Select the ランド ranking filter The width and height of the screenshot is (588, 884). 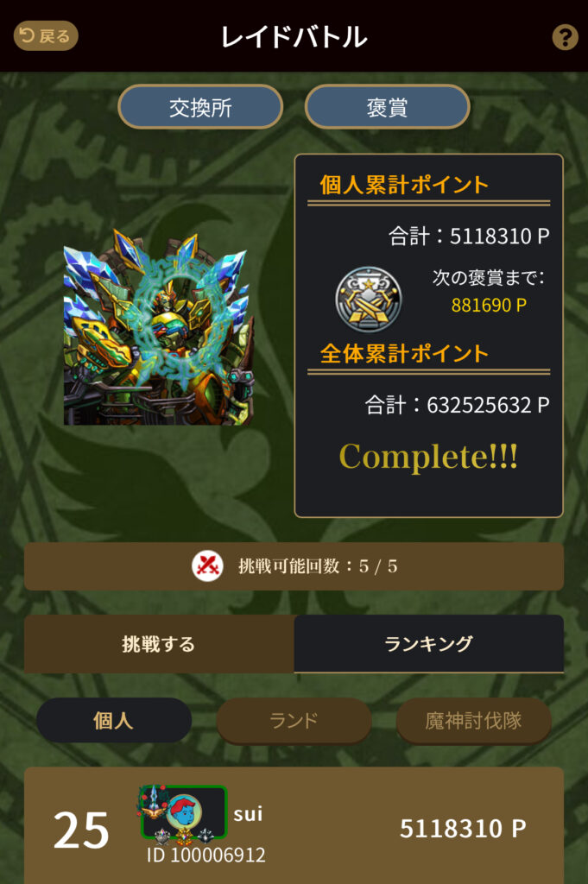(x=294, y=721)
